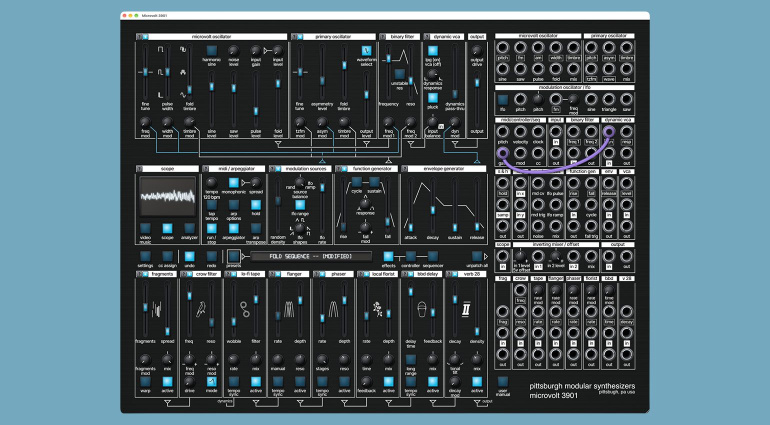Click the flanger waveform graphic
Screen dimensions: 770x425
coord(289,310)
